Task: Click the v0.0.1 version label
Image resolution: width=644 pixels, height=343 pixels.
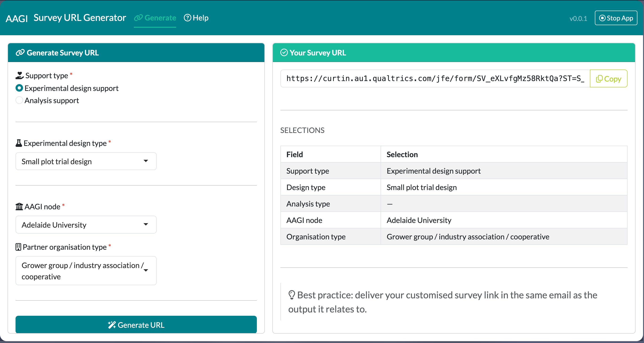Action: 578,19
